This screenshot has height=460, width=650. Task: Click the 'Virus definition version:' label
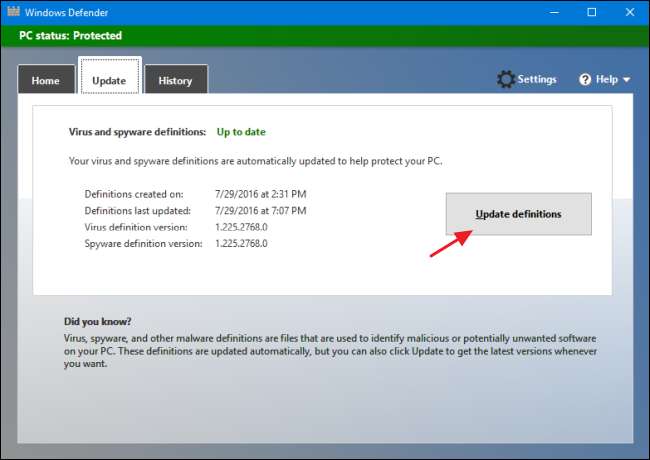(136, 227)
